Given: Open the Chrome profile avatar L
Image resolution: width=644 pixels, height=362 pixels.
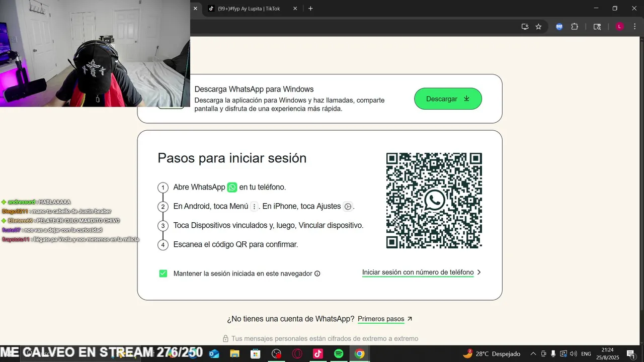Looking at the screenshot, I should [x=620, y=27].
